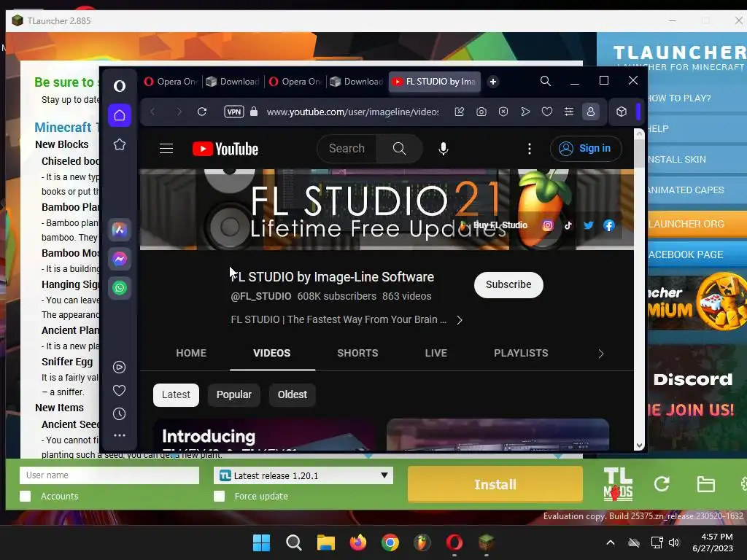Subscribe to the FL STUDIO channel
This screenshot has width=747, height=560.
click(x=508, y=285)
